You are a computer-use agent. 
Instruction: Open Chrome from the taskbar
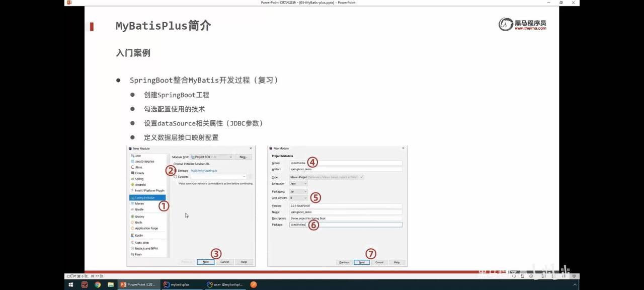[x=97, y=284]
